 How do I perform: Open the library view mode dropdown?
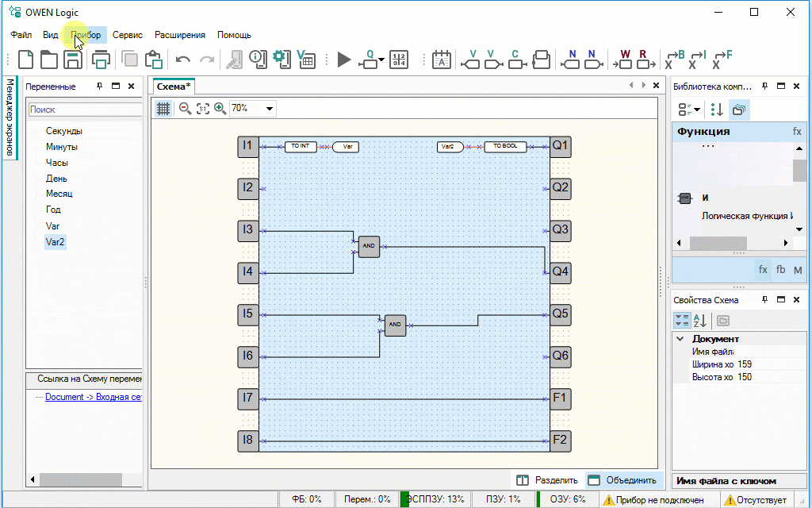coord(688,110)
